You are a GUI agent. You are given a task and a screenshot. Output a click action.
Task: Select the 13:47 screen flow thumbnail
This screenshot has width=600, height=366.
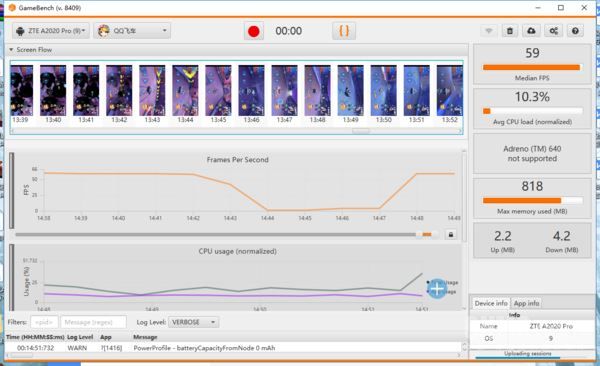point(284,90)
